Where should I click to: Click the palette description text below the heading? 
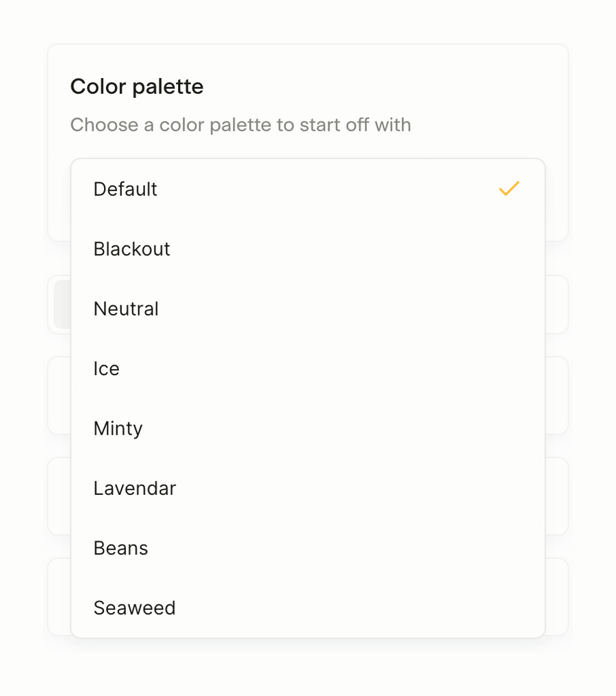pos(240,125)
